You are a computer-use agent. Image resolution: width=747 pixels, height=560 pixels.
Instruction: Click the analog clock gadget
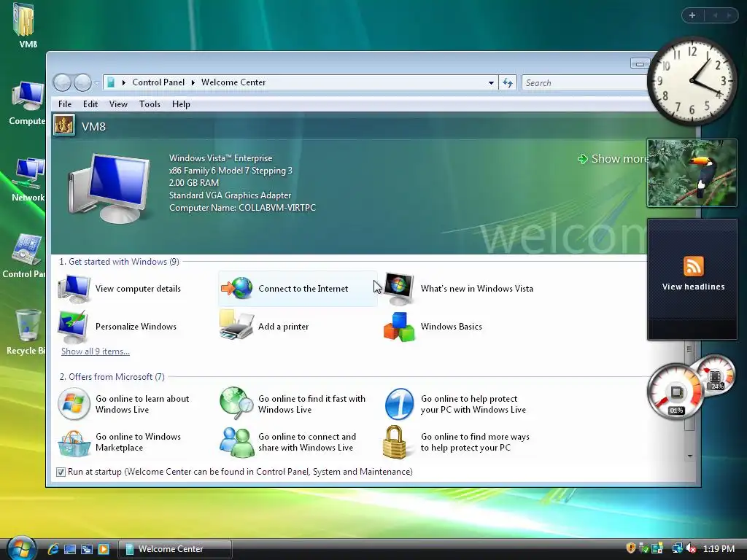[x=692, y=81]
